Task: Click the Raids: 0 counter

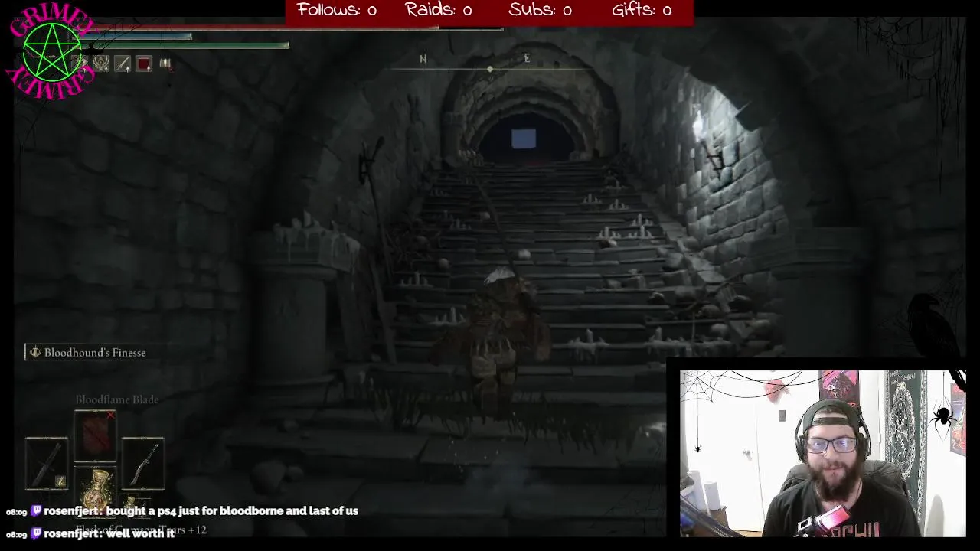Action: coord(439,10)
